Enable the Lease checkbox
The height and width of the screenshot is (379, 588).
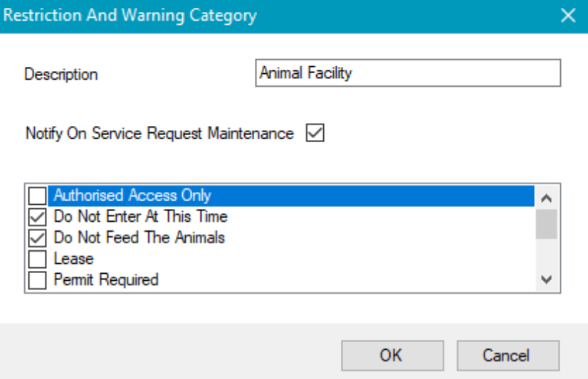(x=37, y=259)
